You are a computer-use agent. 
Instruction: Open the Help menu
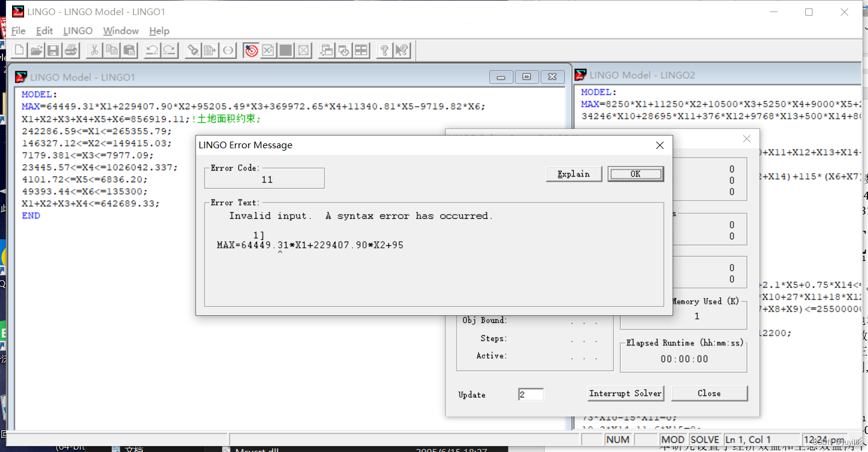click(x=159, y=31)
